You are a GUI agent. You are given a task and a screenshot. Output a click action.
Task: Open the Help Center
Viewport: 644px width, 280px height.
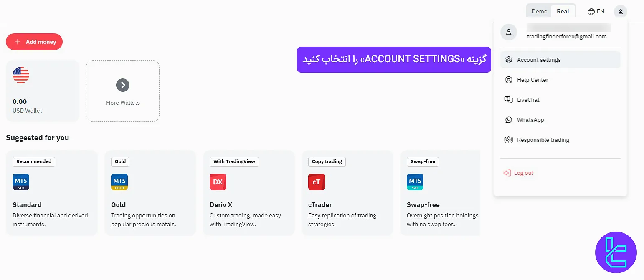[532, 80]
